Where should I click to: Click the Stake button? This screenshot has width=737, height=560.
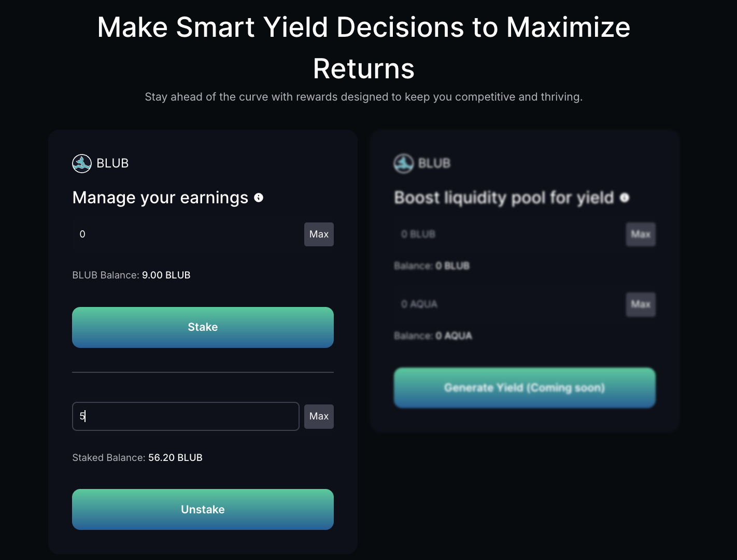pos(203,327)
